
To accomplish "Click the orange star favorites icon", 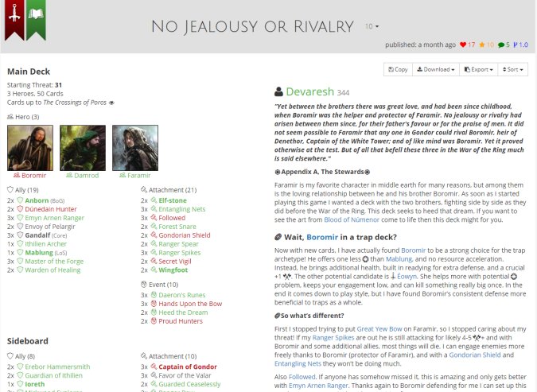I will (482, 45).
